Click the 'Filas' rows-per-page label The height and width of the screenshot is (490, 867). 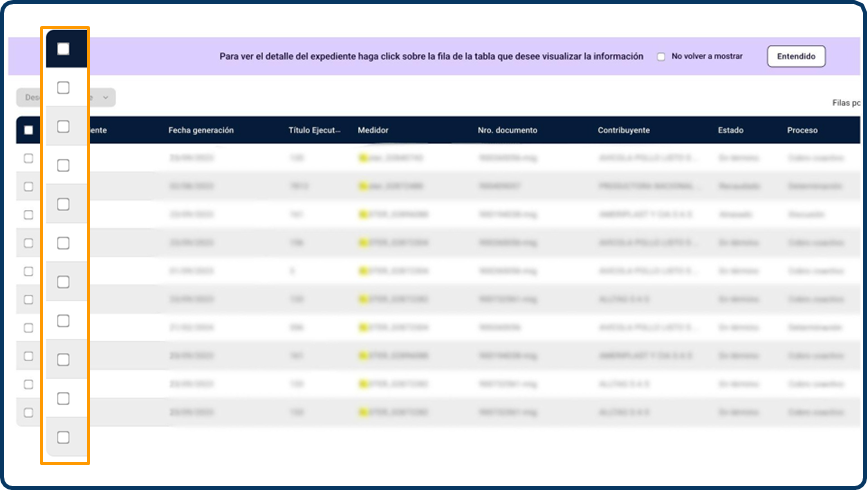(846, 103)
